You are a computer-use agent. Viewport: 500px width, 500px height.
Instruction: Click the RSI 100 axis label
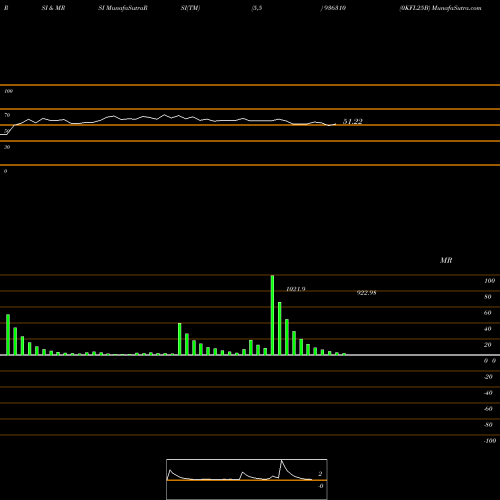point(8,91)
